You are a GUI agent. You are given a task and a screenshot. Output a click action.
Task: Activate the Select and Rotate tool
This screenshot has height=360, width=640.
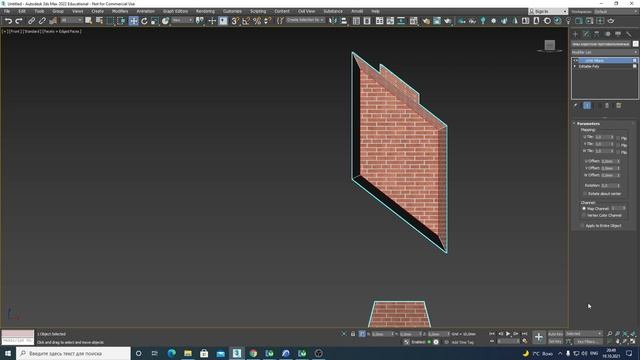tap(144, 20)
